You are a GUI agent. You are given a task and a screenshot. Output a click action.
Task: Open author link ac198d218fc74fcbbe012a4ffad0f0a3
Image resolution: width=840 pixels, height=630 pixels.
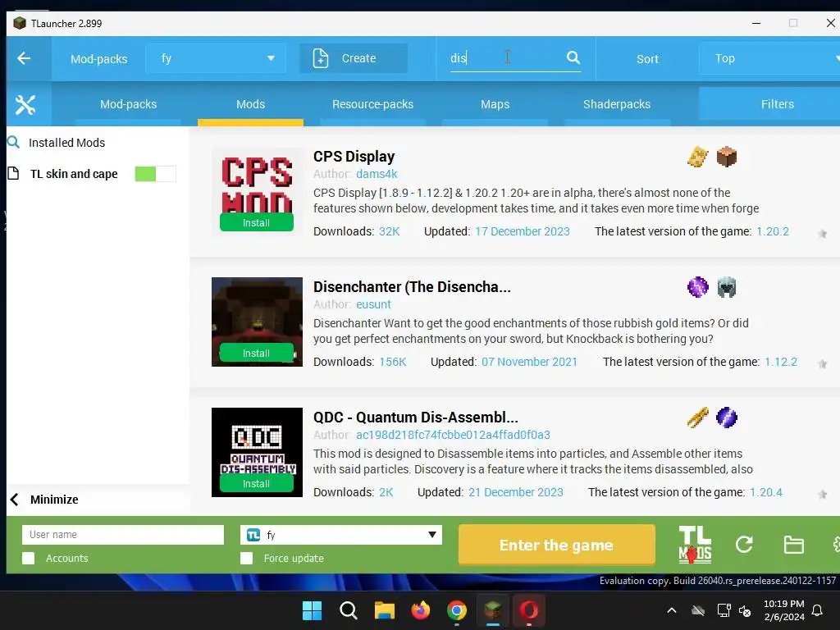pos(453,435)
